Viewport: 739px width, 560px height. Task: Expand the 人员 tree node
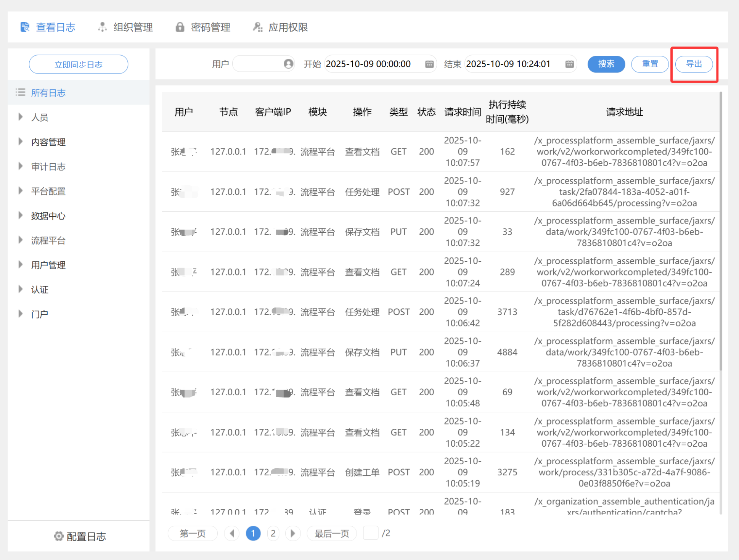pyautogui.click(x=21, y=117)
